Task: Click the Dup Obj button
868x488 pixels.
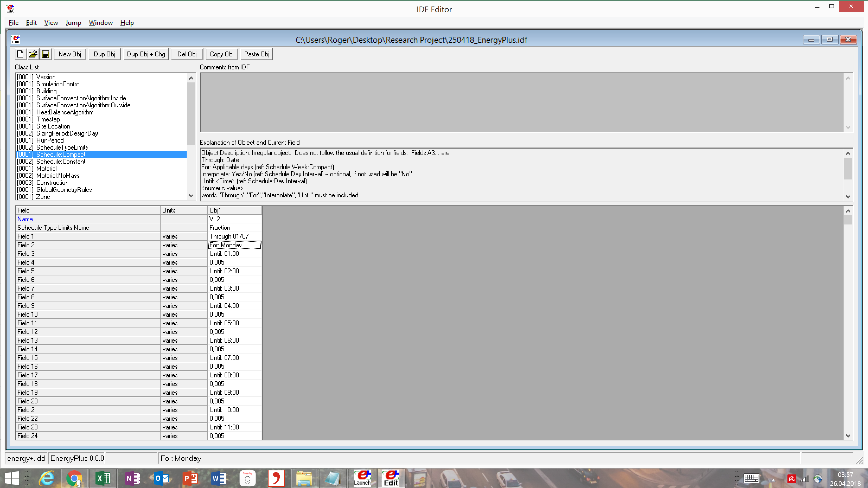Action: point(104,54)
